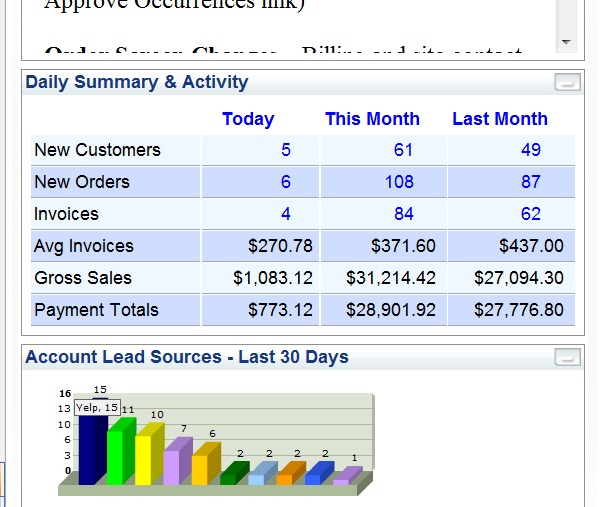Click the dark blue Yelp bar
This screenshot has width=600, height=507.
click(92, 450)
